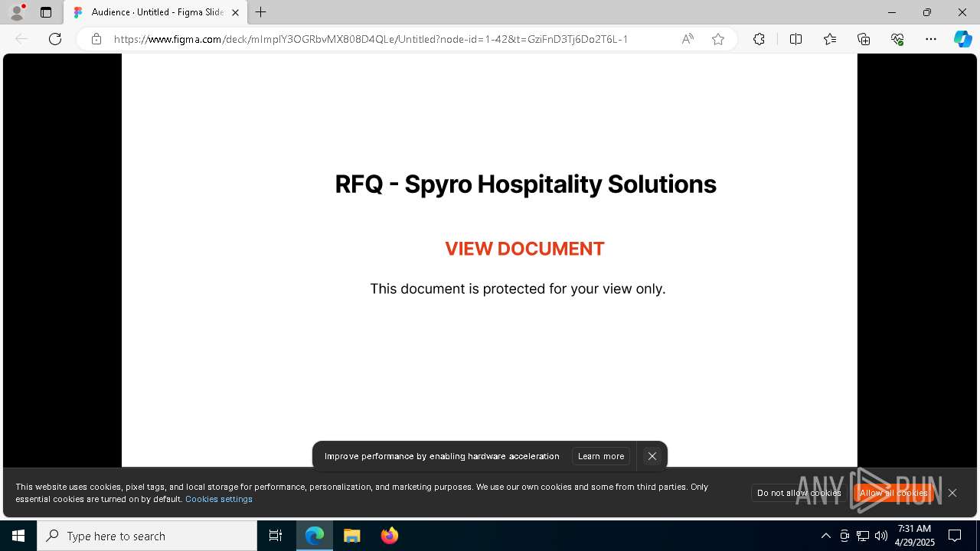Click the VIEW DOCUMENT link on slide

click(x=524, y=249)
